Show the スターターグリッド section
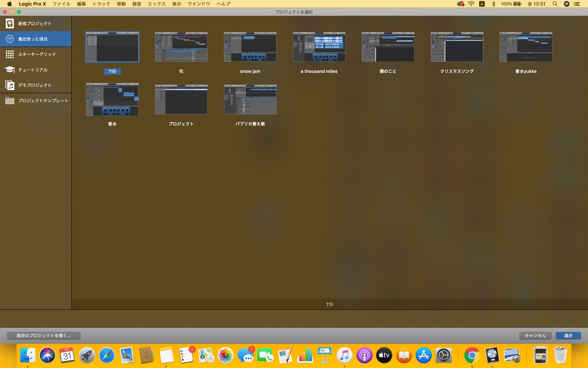The image size is (588, 368). click(36, 55)
